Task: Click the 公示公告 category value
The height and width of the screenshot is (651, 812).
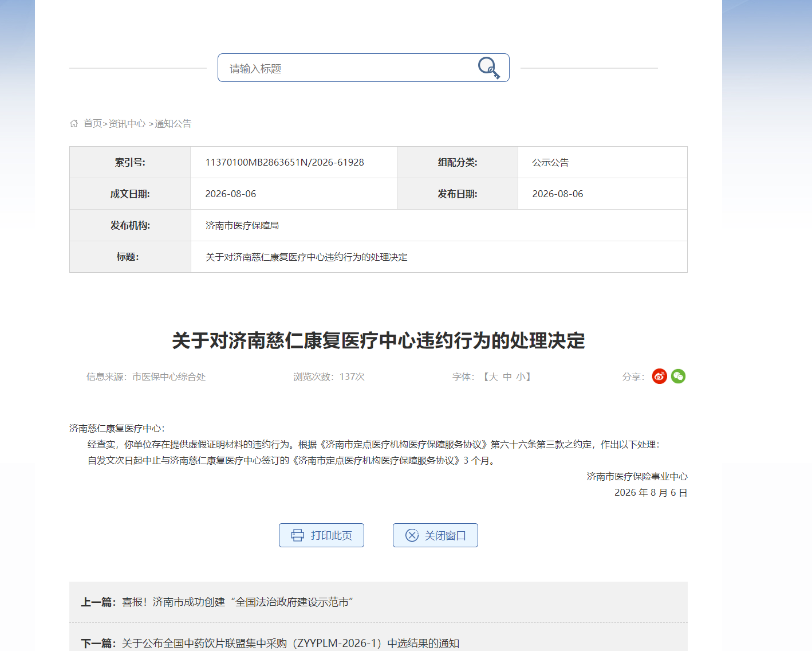Action: 550,162
